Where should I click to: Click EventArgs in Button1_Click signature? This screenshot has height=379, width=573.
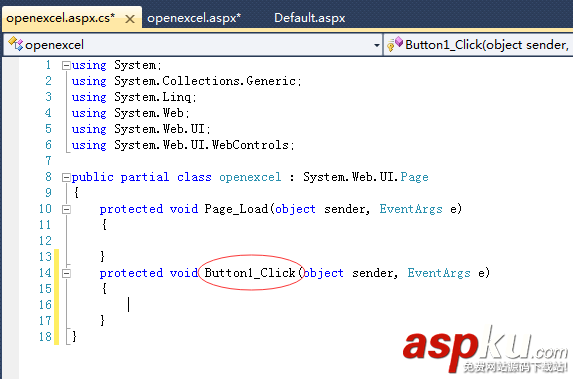tap(439, 273)
